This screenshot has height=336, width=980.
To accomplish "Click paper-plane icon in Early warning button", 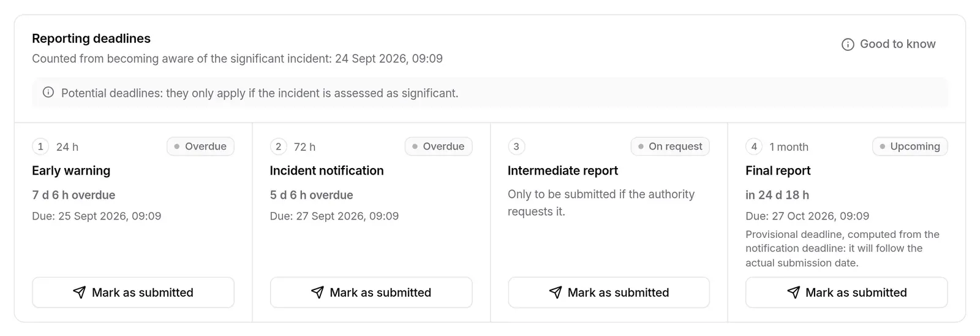I will tap(80, 292).
